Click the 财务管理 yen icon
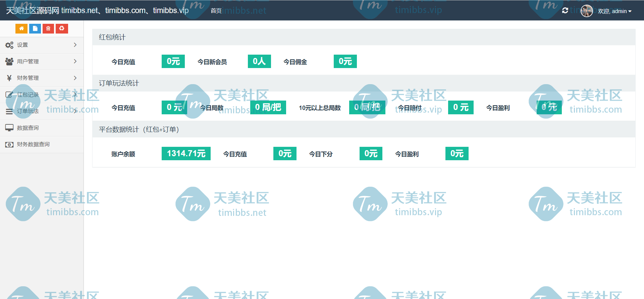644x299 pixels. click(x=9, y=78)
